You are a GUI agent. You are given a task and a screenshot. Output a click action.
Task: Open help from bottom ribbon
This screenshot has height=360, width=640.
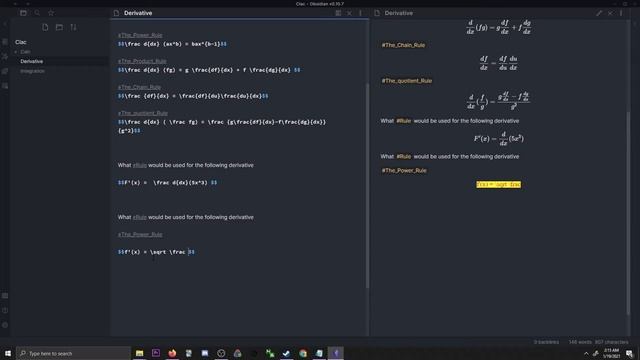5,310
